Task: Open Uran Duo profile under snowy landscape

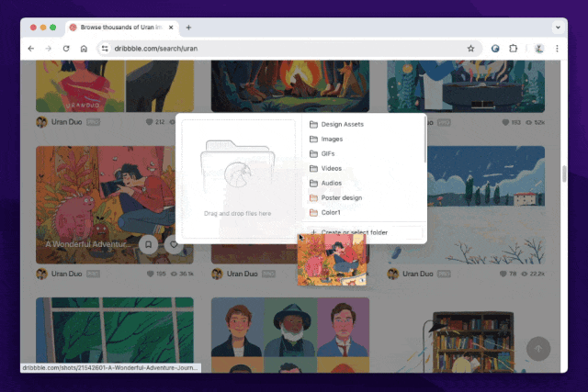Action: click(418, 274)
